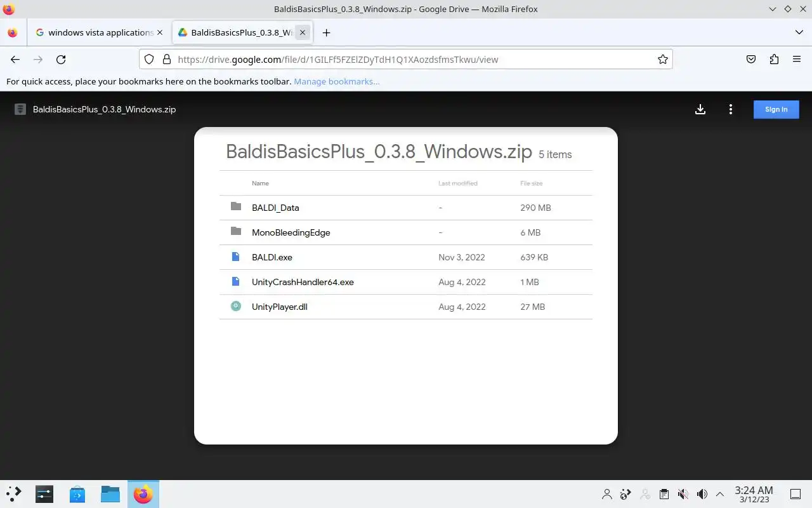Image resolution: width=812 pixels, height=508 pixels.
Task: Click the zip archive icon in header
Action: pyautogui.click(x=20, y=109)
